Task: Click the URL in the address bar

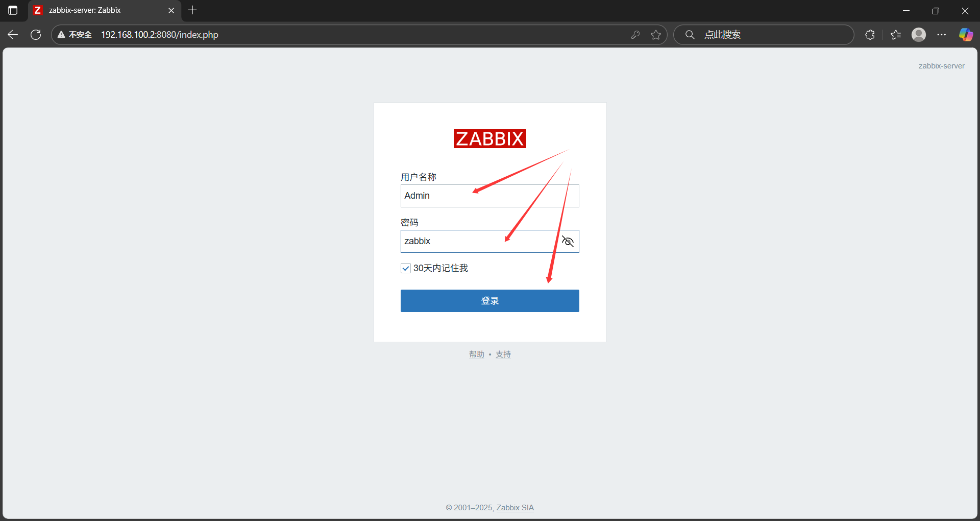Action: [160, 35]
